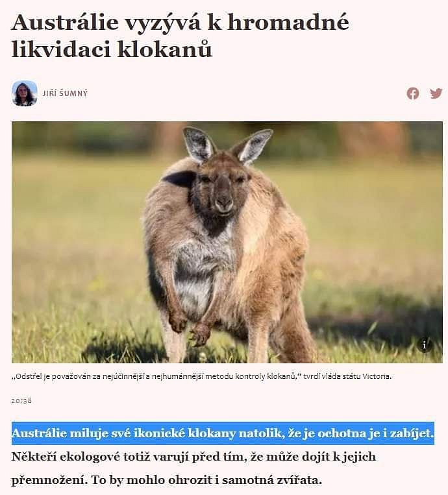The height and width of the screenshot is (495, 448).
Task: Click the headline word "Austrálie"
Action: tap(65, 22)
